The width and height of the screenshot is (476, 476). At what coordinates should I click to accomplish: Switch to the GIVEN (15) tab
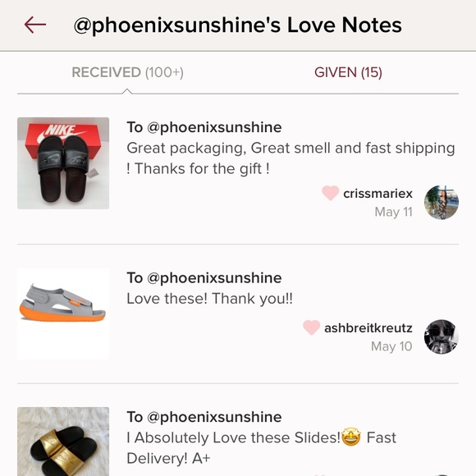(348, 72)
